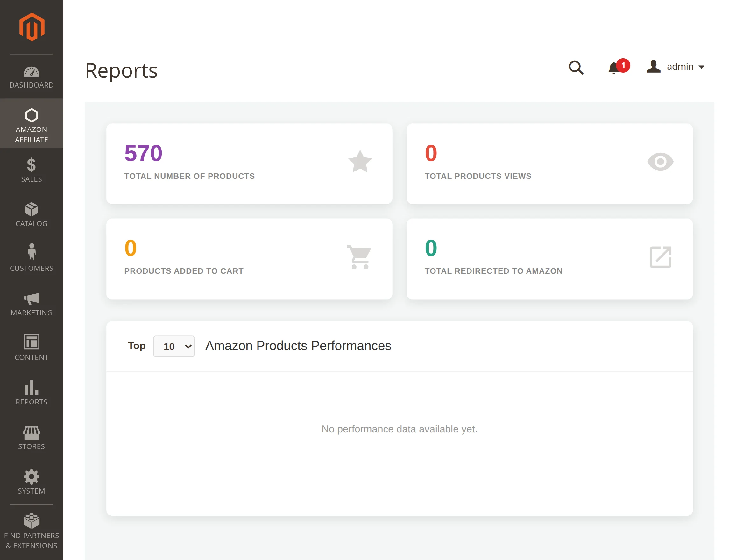Image resolution: width=736 pixels, height=560 pixels.
Task: Click the Products Added to Cart label
Action: pos(184,271)
